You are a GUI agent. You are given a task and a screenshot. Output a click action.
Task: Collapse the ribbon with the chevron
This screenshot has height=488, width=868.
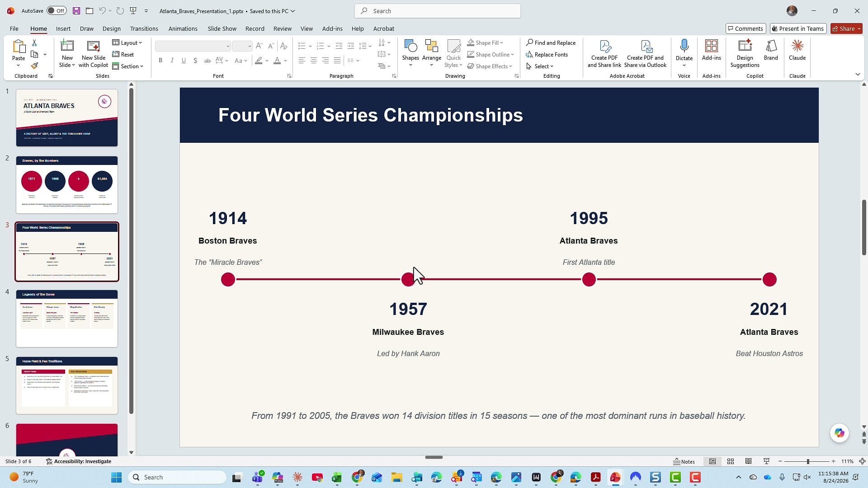point(858,75)
